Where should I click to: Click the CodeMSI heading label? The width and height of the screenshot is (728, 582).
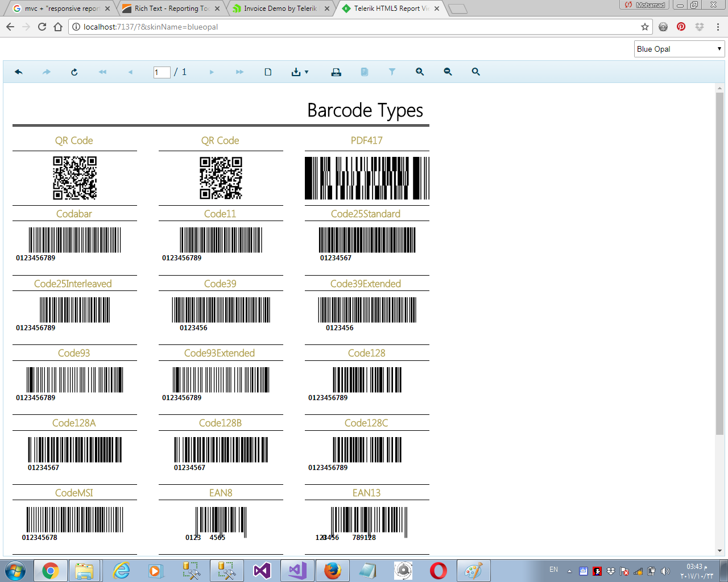point(74,493)
